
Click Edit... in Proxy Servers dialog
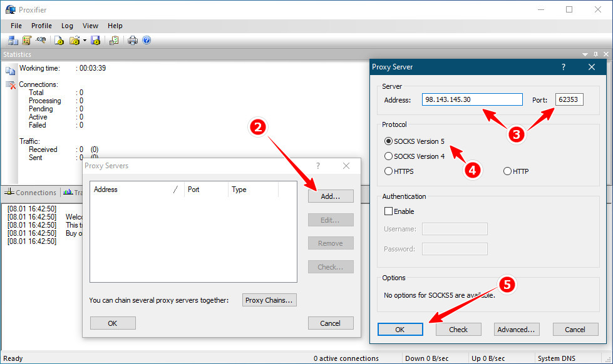(x=331, y=220)
